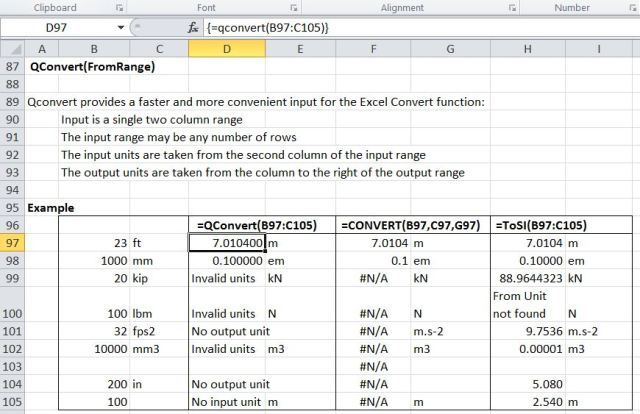The image size is (640, 414).
Task: Select row 97 header
Action: (13, 243)
